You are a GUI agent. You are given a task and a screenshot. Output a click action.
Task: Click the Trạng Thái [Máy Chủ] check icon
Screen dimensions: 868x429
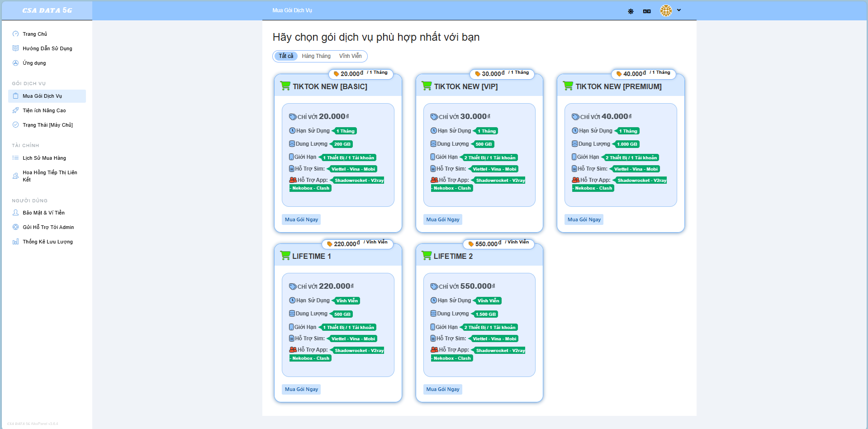16,125
